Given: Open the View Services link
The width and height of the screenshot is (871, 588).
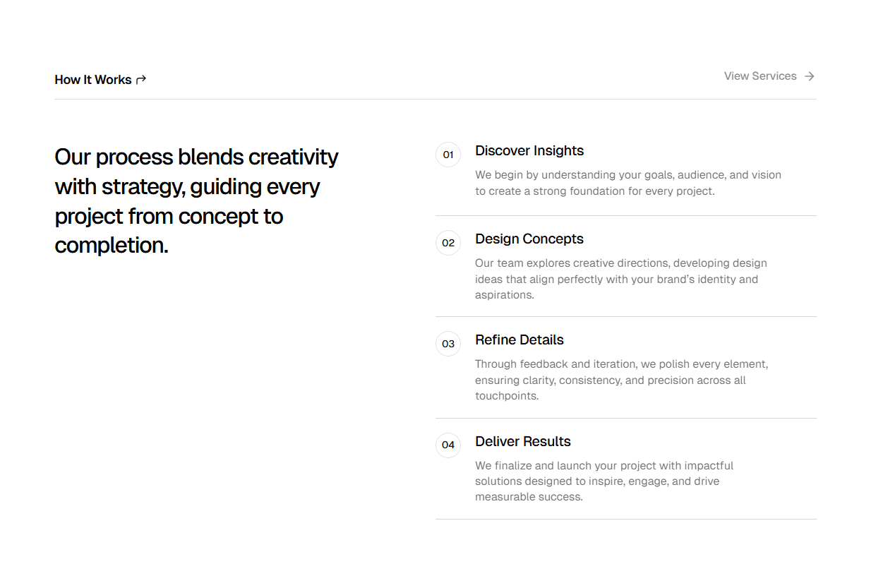Looking at the screenshot, I should 760,76.
